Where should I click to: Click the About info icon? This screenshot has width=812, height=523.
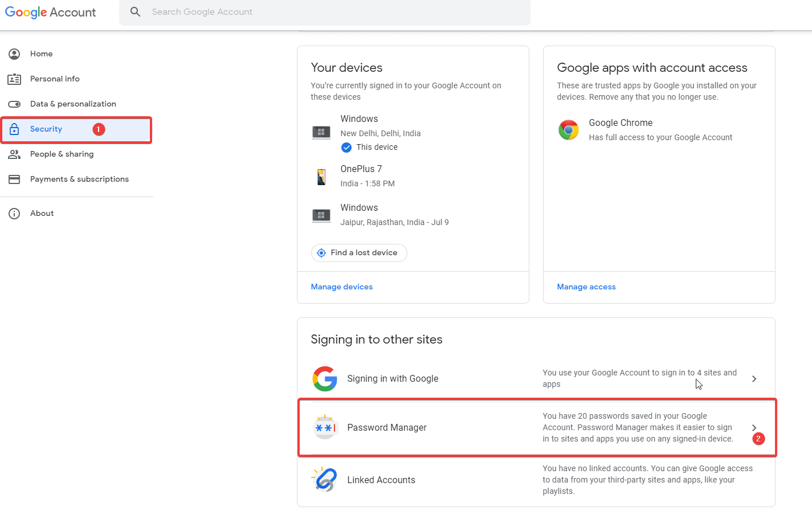pos(14,213)
